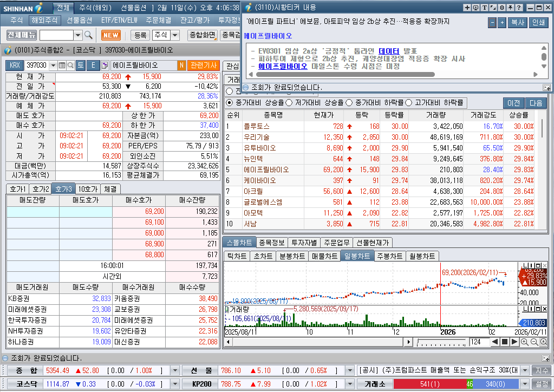Click the monitor icon in news window title bar
The height and width of the screenshot is (392, 554).
[x=475, y=8]
